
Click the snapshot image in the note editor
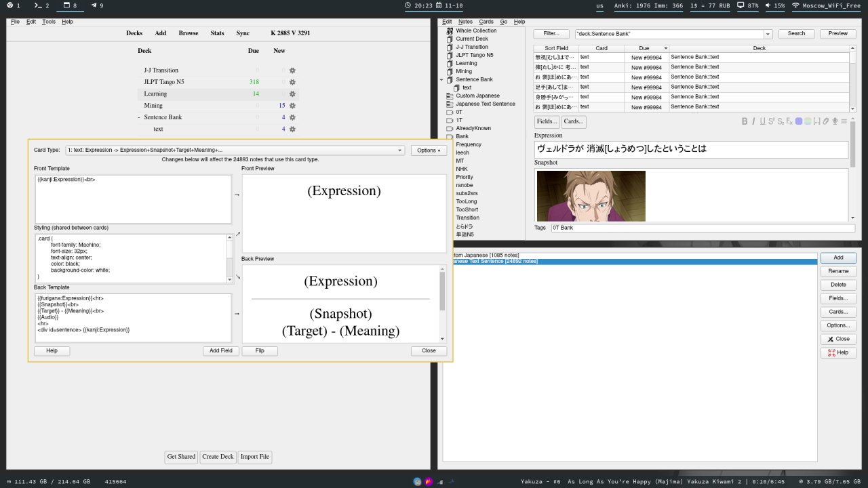pos(591,196)
